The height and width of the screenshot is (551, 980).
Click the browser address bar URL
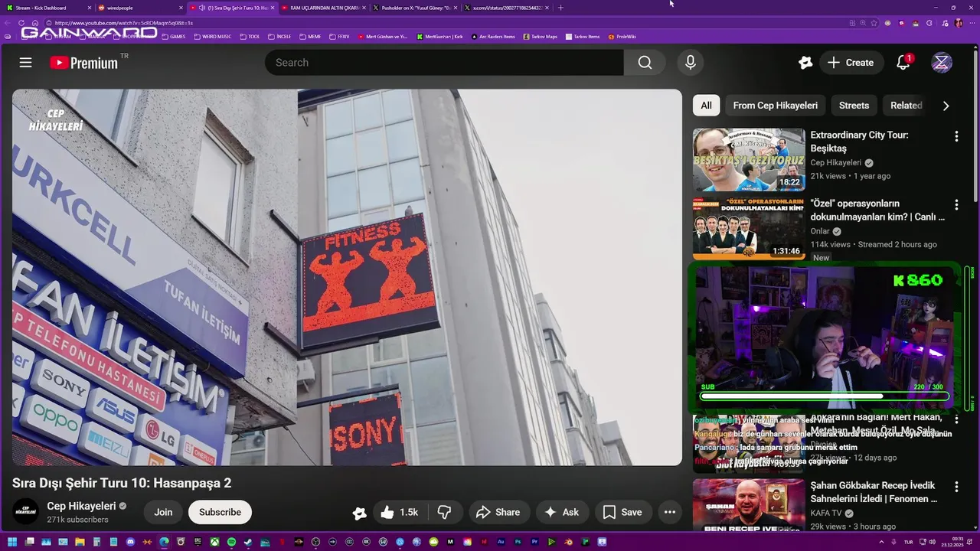124,23
